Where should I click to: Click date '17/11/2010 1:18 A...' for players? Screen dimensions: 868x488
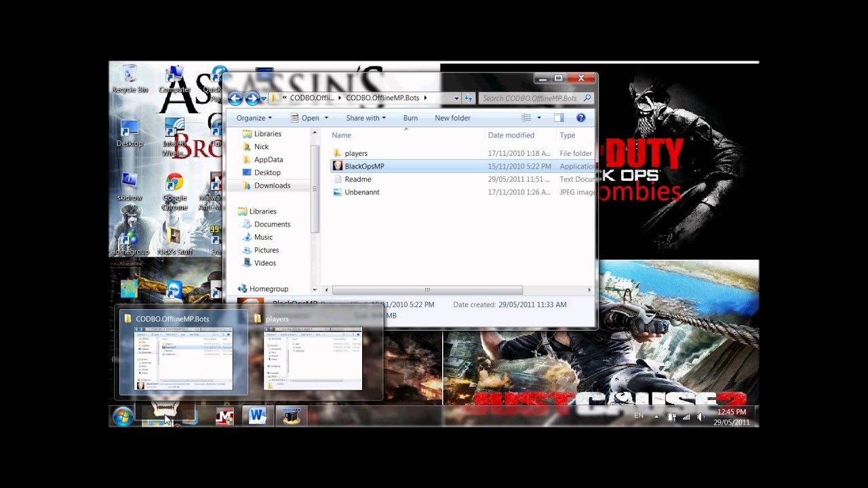click(519, 153)
